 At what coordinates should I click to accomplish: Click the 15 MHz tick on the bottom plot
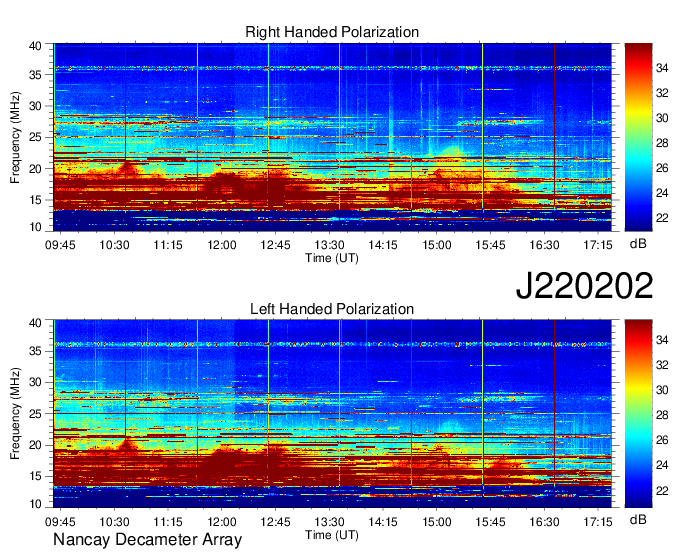pyautogui.click(x=36, y=477)
